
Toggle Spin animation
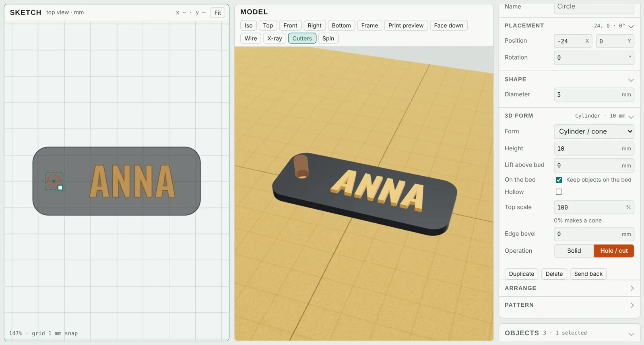pyautogui.click(x=328, y=38)
